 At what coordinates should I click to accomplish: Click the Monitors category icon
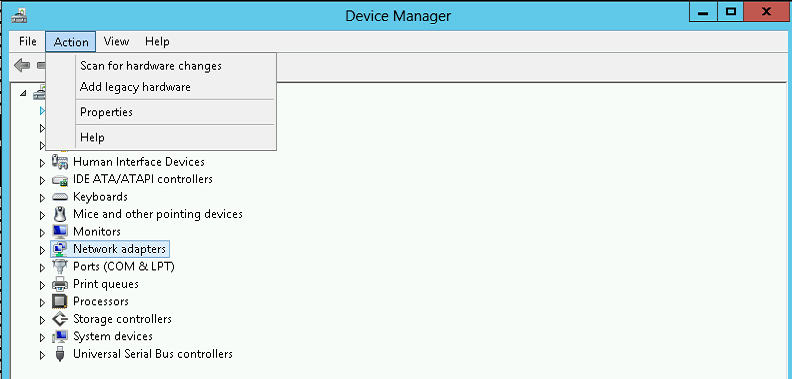(60, 232)
